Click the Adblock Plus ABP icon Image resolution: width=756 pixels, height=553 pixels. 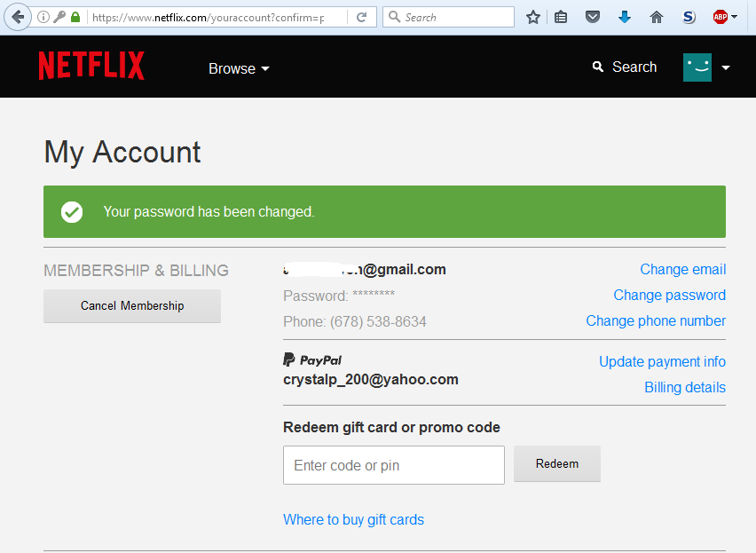pos(720,17)
